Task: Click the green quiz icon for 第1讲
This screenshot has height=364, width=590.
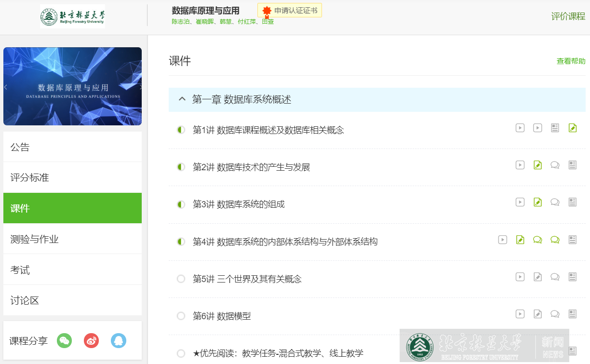Action: point(573,128)
